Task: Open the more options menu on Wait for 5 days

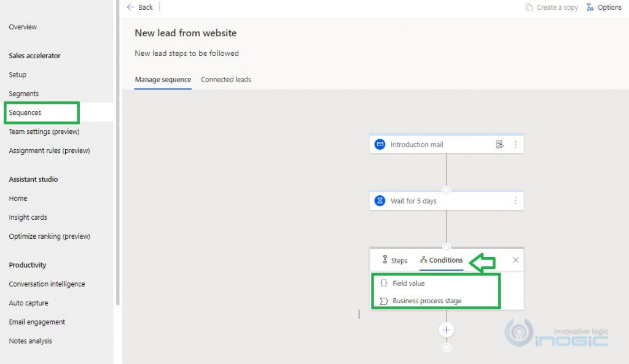Action: click(x=516, y=200)
